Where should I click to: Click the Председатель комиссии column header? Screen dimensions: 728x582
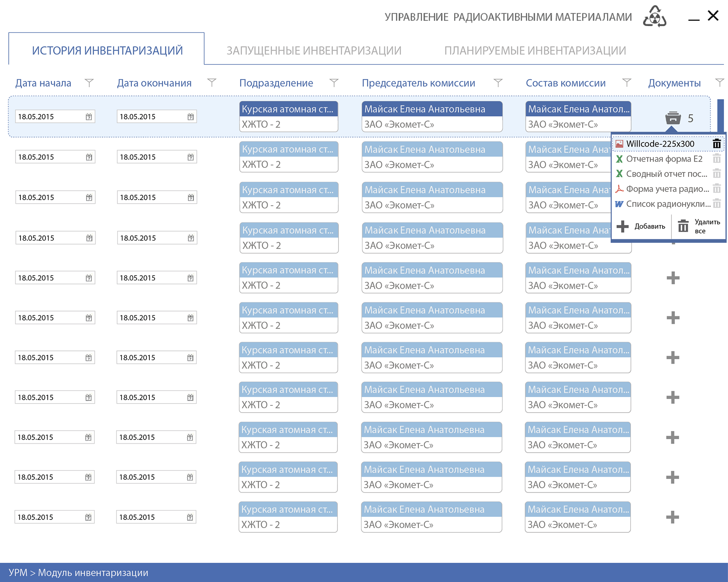click(418, 83)
